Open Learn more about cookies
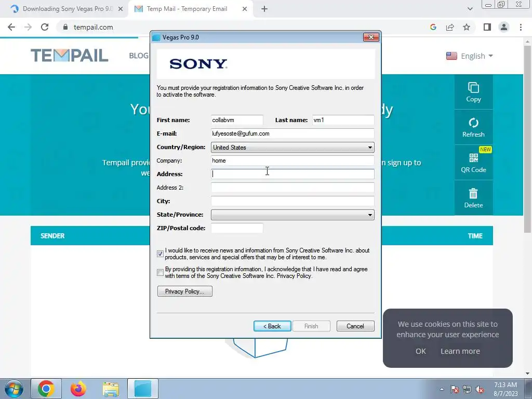Viewport: 532px width, 399px height. coord(460,351)
